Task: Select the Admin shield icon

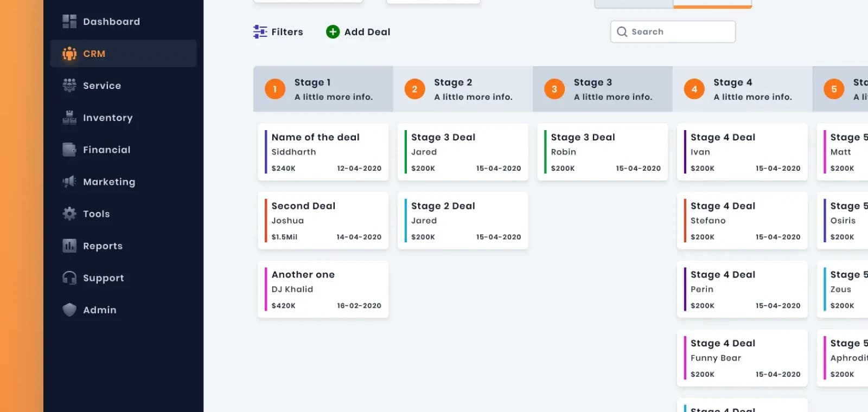Action: click(x=69, y=310)
